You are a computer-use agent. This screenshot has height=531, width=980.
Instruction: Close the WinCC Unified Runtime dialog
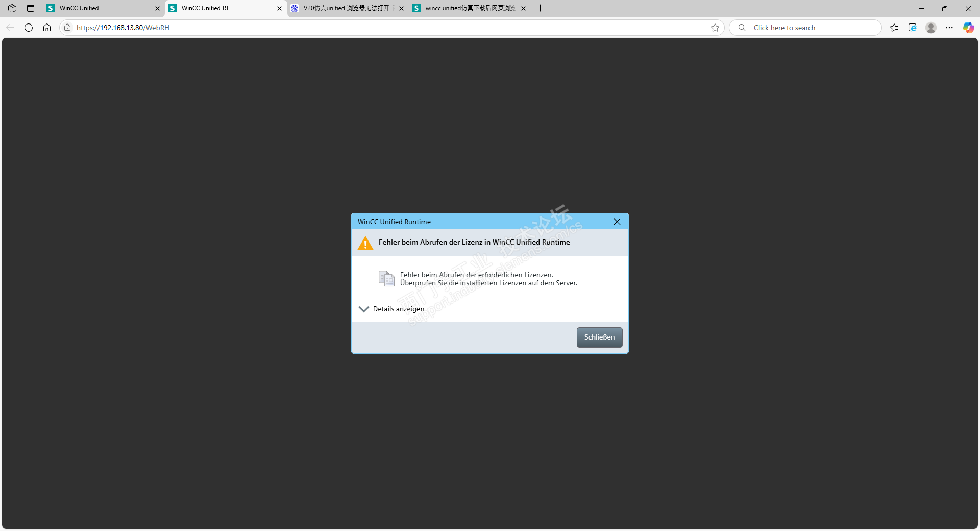click(x=617, y=222)
